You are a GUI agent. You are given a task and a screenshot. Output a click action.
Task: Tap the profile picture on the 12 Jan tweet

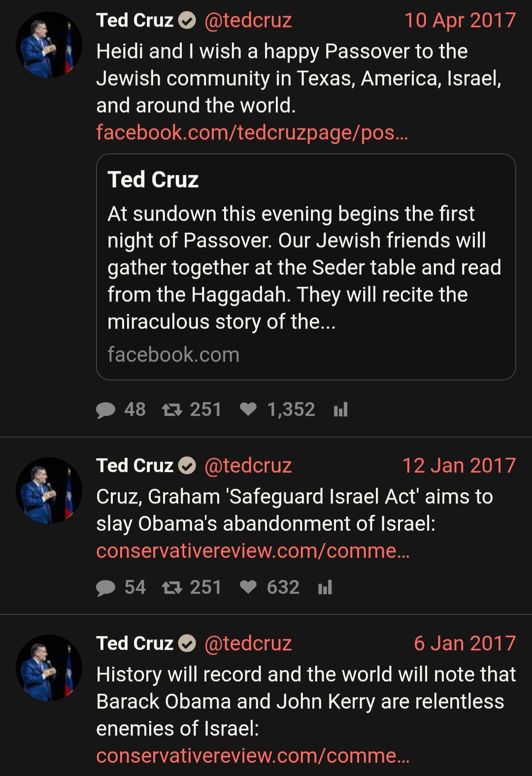(x=49, y=490)
